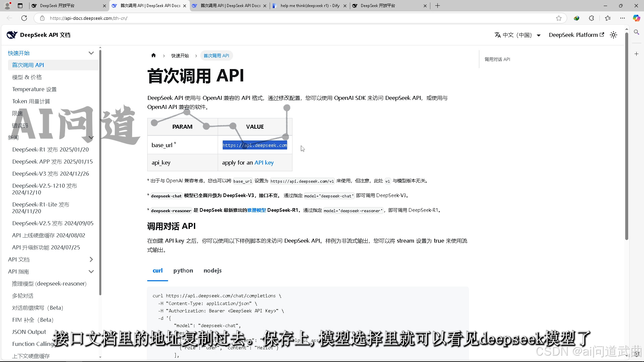The height and width of the screenshot is (362, 644).
Task: Open browser Copilot icon
Action: pos(637,18)
